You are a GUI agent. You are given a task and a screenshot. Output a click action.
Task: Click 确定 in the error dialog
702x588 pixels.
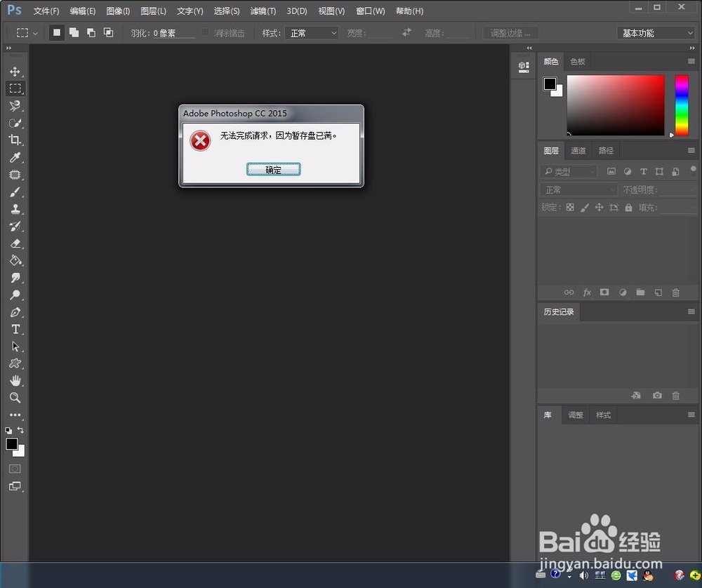274,170
